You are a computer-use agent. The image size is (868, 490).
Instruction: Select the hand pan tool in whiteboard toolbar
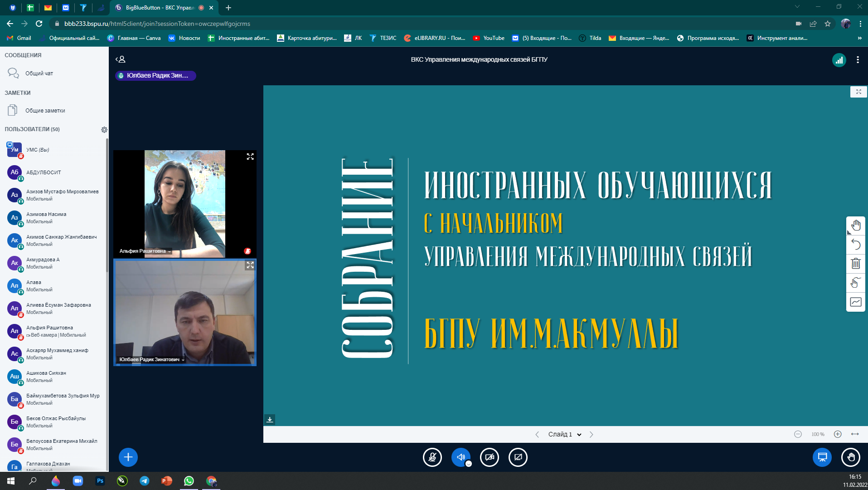(x=855, y=225)
